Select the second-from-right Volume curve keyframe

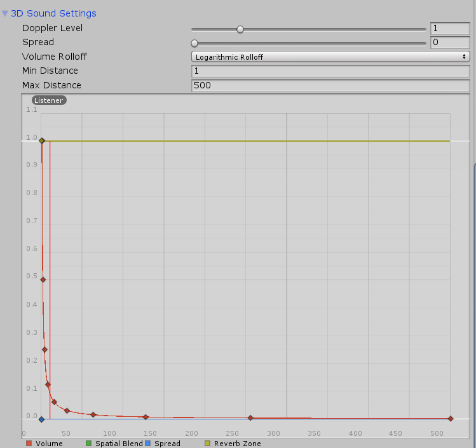[250, 418]
